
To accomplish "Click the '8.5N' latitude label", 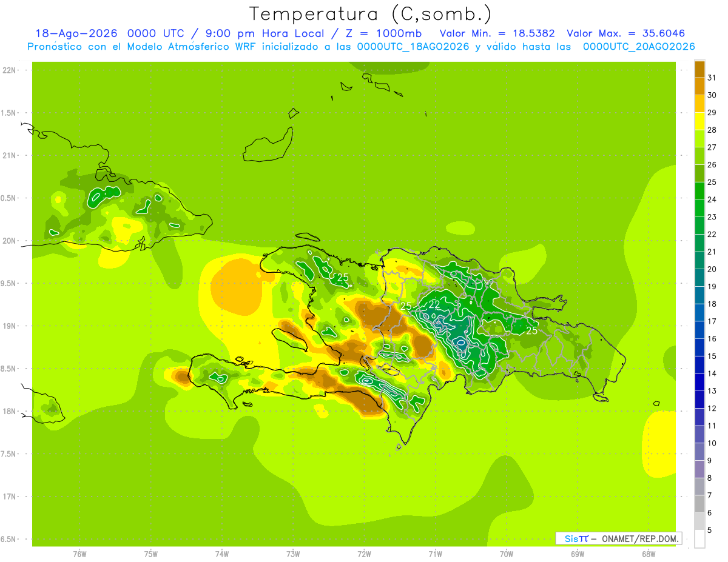I will coord(9,369).
